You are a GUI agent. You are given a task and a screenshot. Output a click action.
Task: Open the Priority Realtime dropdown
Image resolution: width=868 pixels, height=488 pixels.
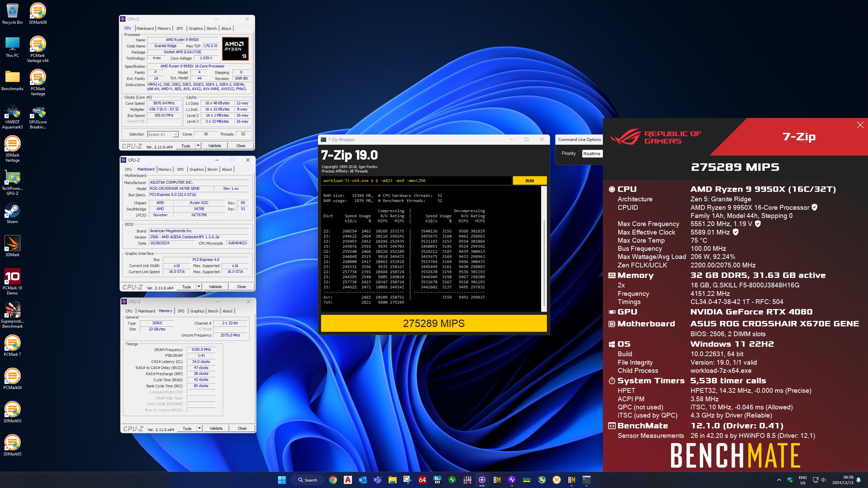592,154
